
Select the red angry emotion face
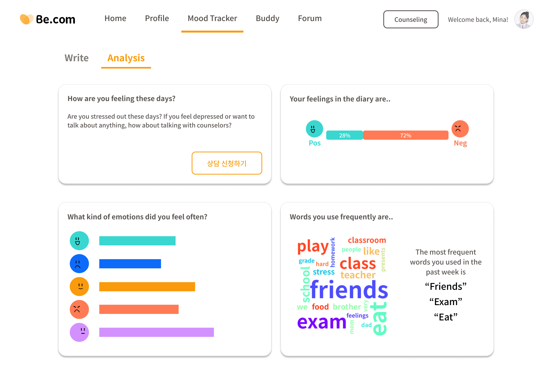pos(79,310)
